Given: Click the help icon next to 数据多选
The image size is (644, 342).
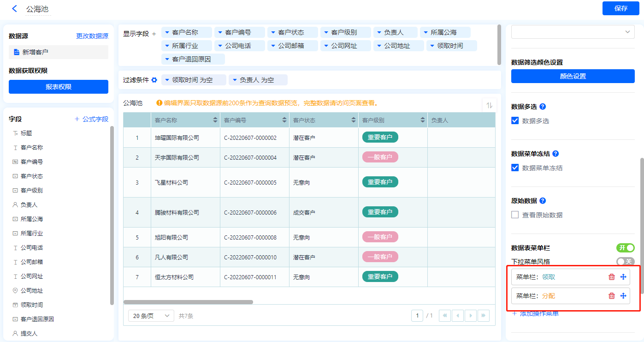Looking at the screenshot, I should tap(543, 107).
